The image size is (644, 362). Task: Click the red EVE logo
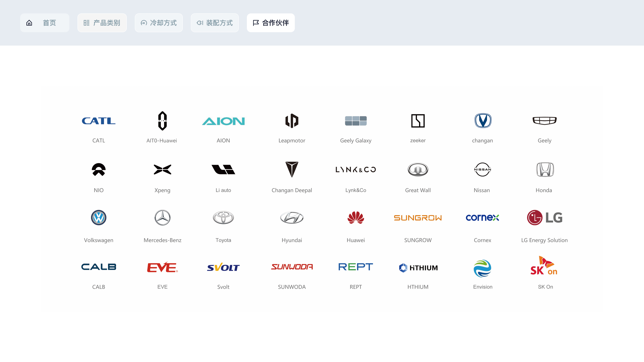coord(163,267)
